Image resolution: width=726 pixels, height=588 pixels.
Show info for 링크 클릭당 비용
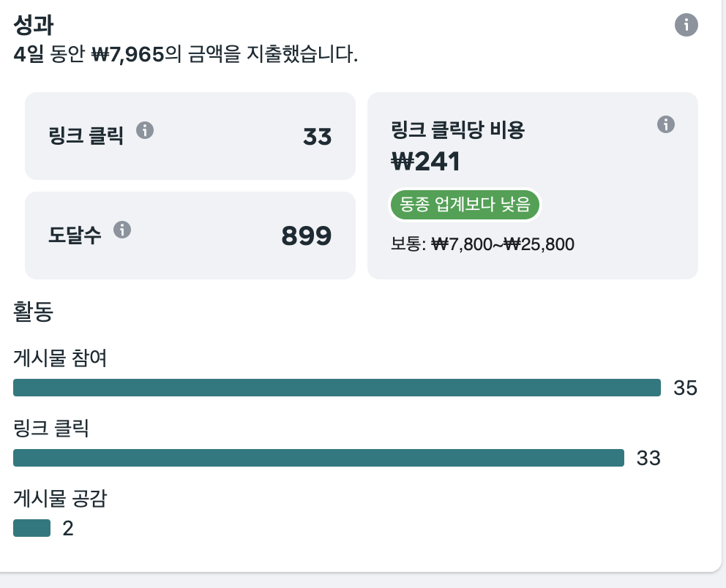(666, 124)
